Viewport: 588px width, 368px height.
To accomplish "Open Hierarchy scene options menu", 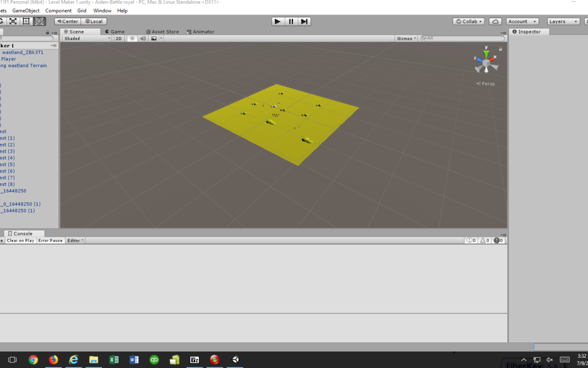I will 54,45.
